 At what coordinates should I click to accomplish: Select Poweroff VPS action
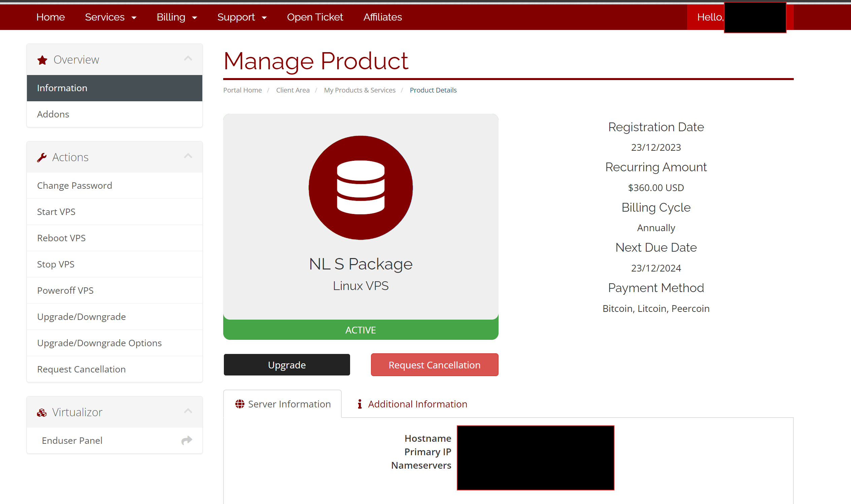point(114,290)
